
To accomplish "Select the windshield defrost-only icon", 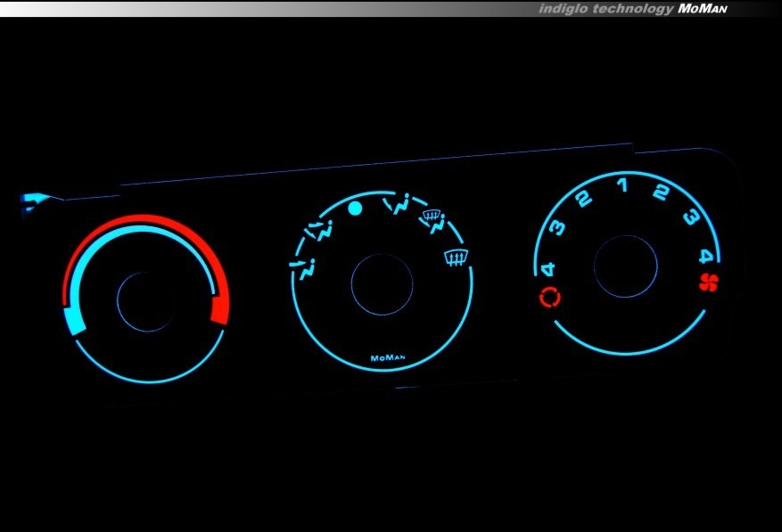I will click(x=456, y=259).
